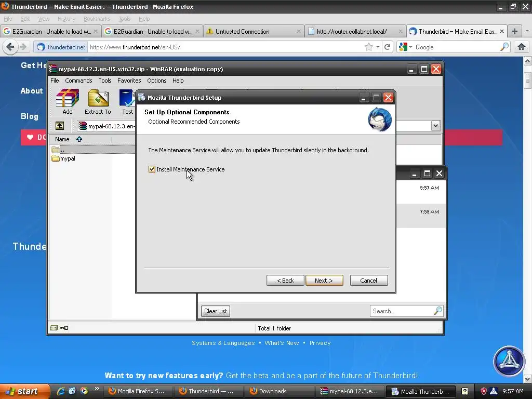Screen dimensions: 532x399
Task: Click search magnifier in Downloads window
Action: pos(437,311)
